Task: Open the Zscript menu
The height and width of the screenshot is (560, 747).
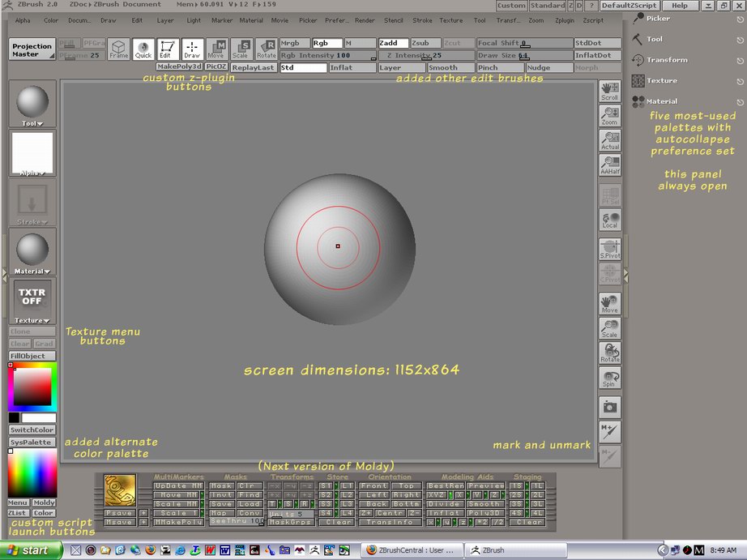Action: (593, 20)
